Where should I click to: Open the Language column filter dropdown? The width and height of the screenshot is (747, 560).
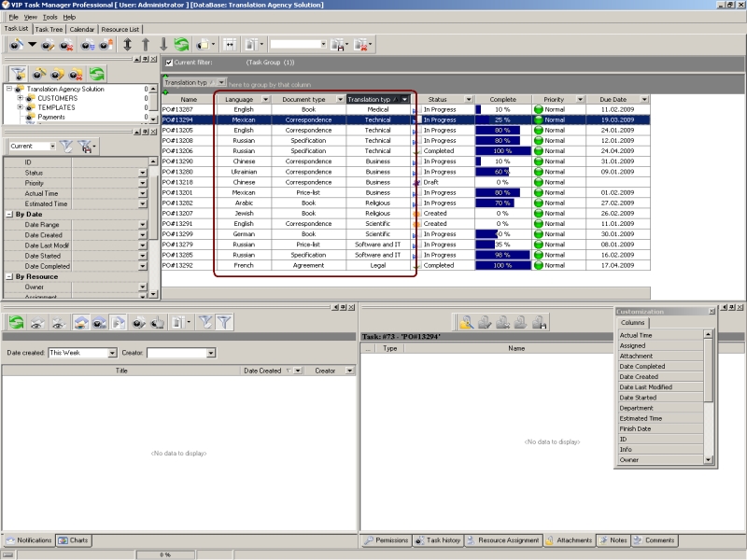point(266,100)
